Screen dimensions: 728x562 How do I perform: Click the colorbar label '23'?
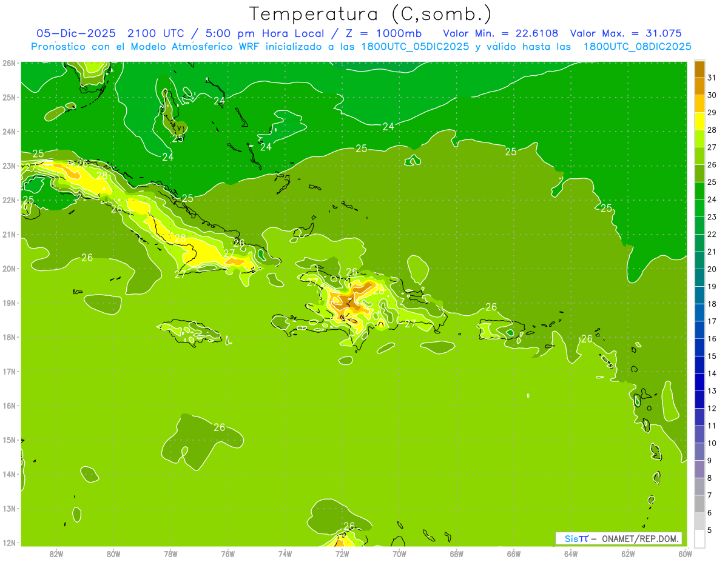click(712, 217)
